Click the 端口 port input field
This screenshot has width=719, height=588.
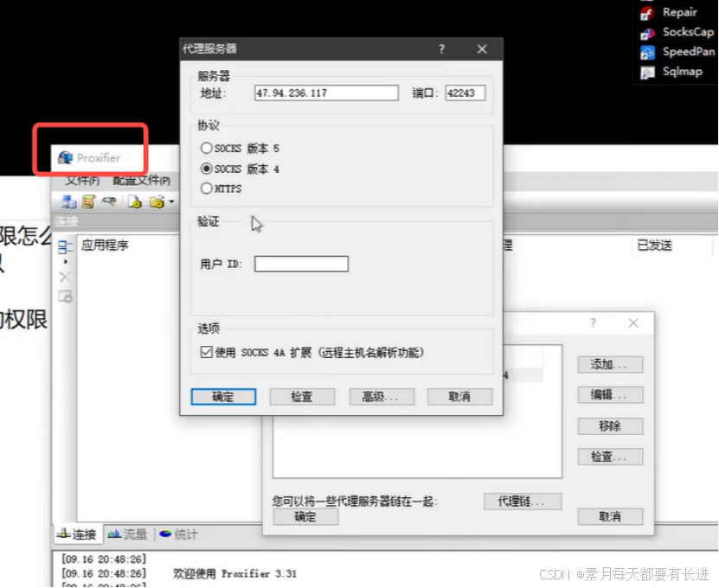click(465, 93)
